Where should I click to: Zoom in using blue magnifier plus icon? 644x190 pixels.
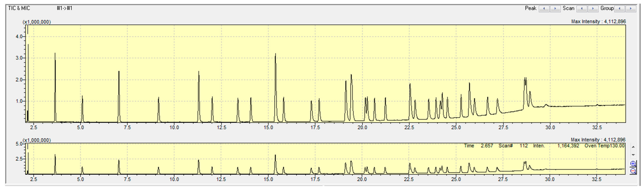point(633,164)
